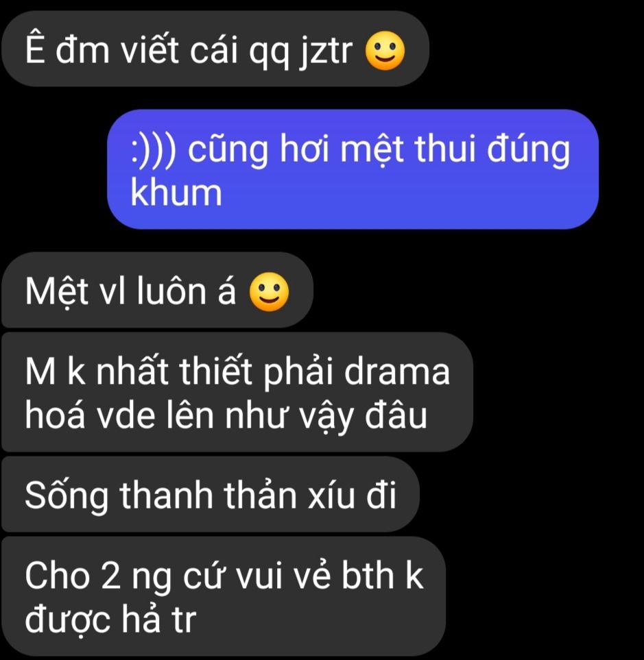Viewport: 644px width, 660px height.
Task: Select the blue "cũng hơi mệt thui" sent message
Action: [x=353, y=169]
